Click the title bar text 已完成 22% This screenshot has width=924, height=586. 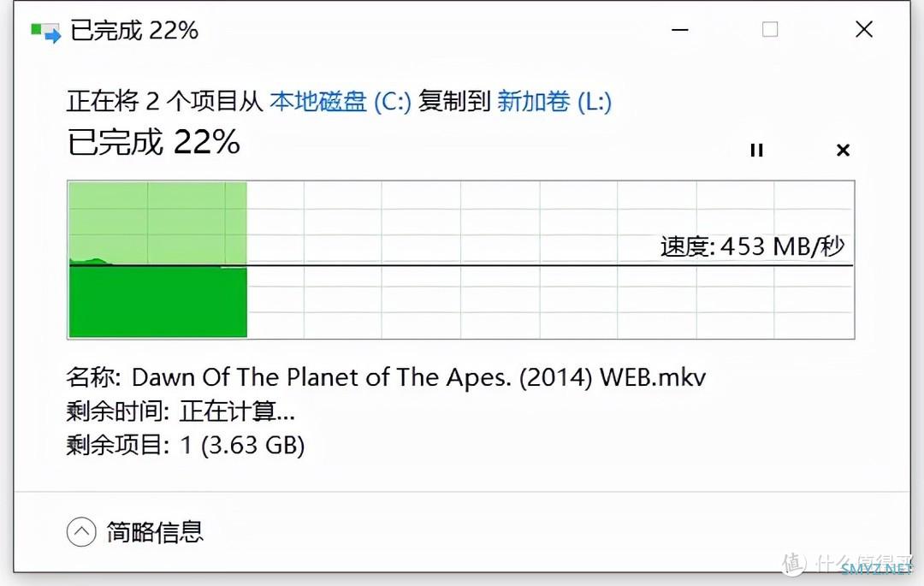(134, 31)
